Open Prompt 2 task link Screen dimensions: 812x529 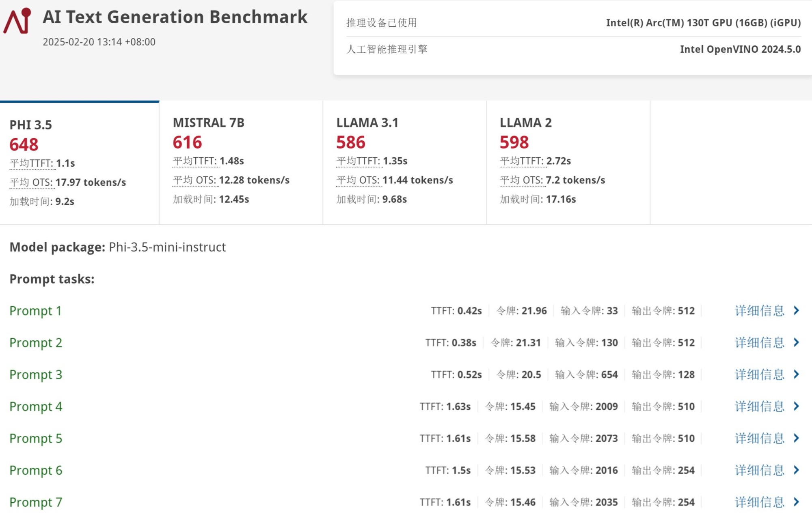coord(36,343)
